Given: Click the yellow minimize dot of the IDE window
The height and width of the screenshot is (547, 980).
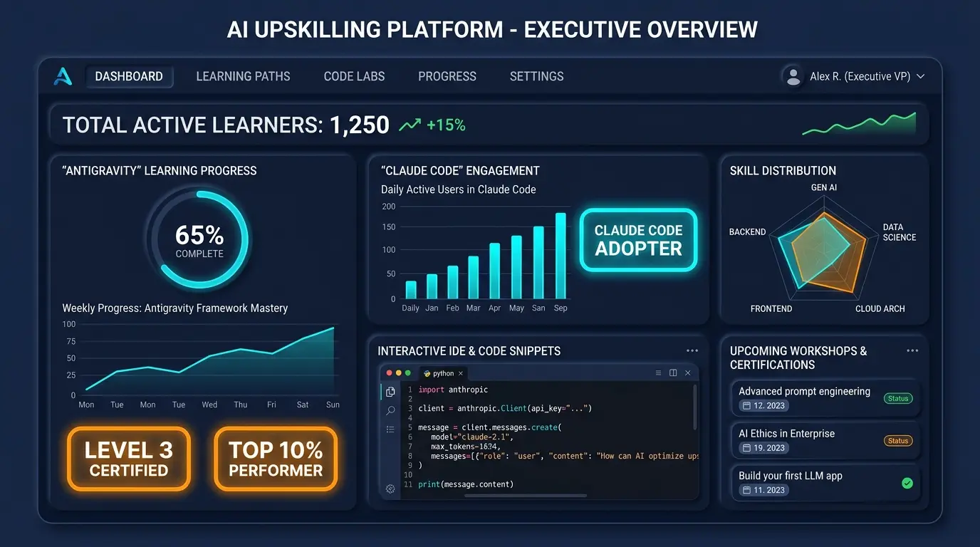Looking at the screenshot, I should pyautogui.click(x=398, y=373).
